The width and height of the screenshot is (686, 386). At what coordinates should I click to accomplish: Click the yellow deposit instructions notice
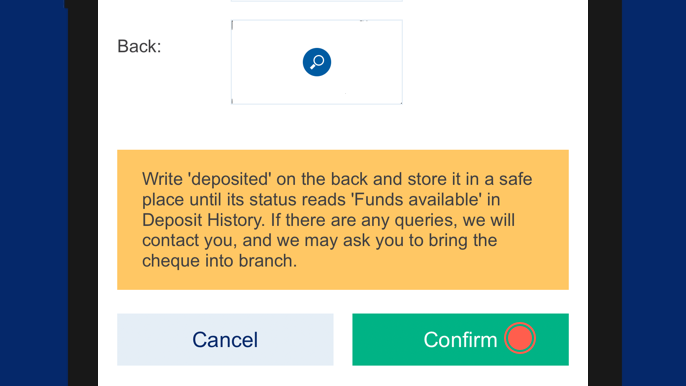point(343,220)
